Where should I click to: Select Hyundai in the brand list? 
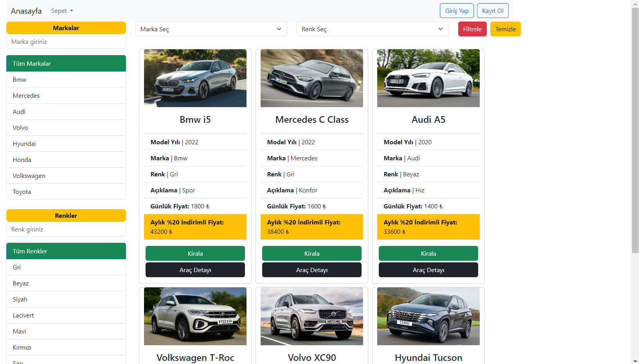66,143
